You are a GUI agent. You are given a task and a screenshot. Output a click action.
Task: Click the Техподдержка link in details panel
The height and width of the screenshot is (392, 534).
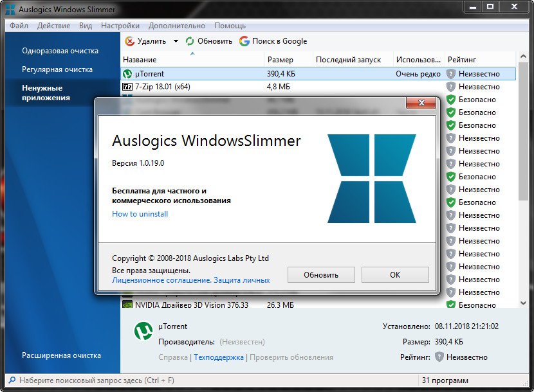(219, 357)
